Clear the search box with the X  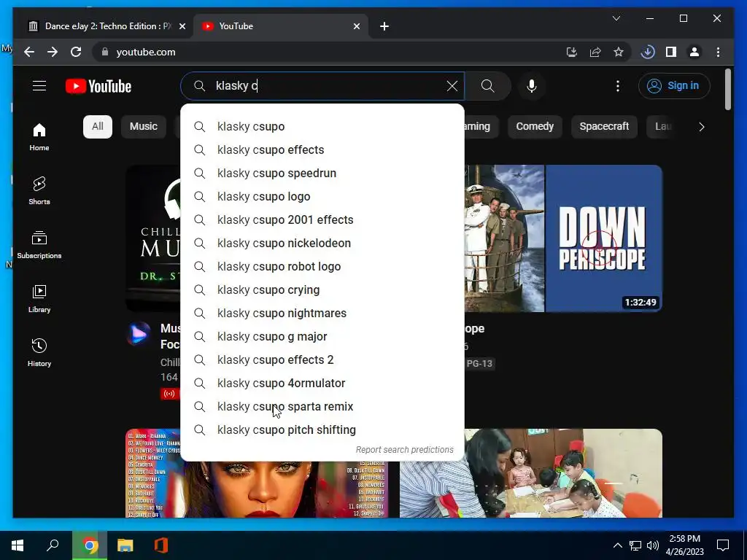point(452,86)
